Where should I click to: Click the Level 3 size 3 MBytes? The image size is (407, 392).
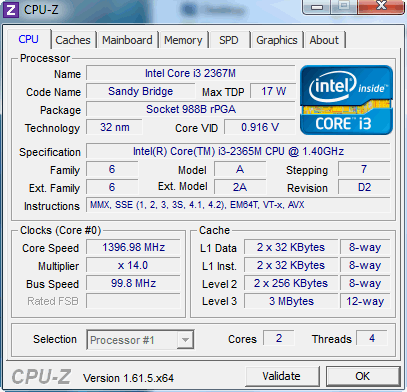tap(291, 301)
